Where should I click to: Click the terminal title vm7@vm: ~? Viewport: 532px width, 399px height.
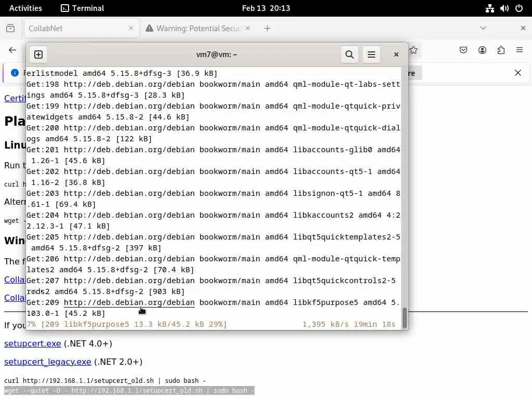point(217,55)
